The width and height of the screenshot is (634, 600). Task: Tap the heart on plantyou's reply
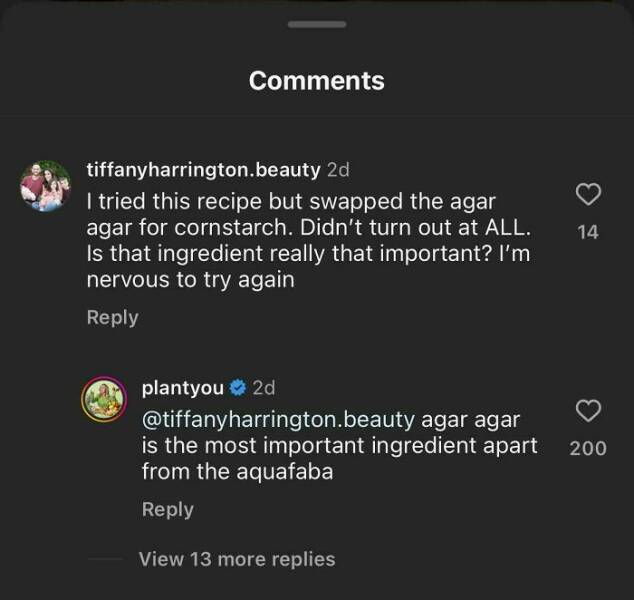[x=589, y=410]
